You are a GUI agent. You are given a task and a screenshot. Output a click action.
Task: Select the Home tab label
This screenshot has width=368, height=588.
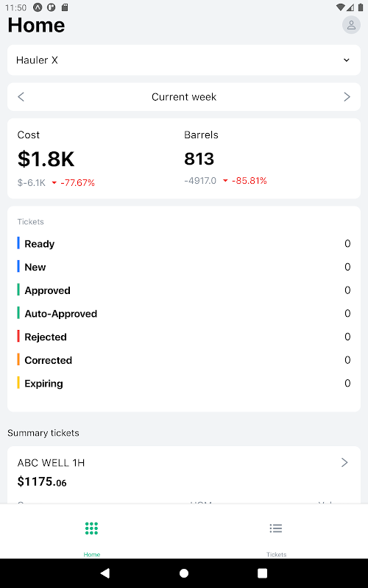click(x=91, y=554)
